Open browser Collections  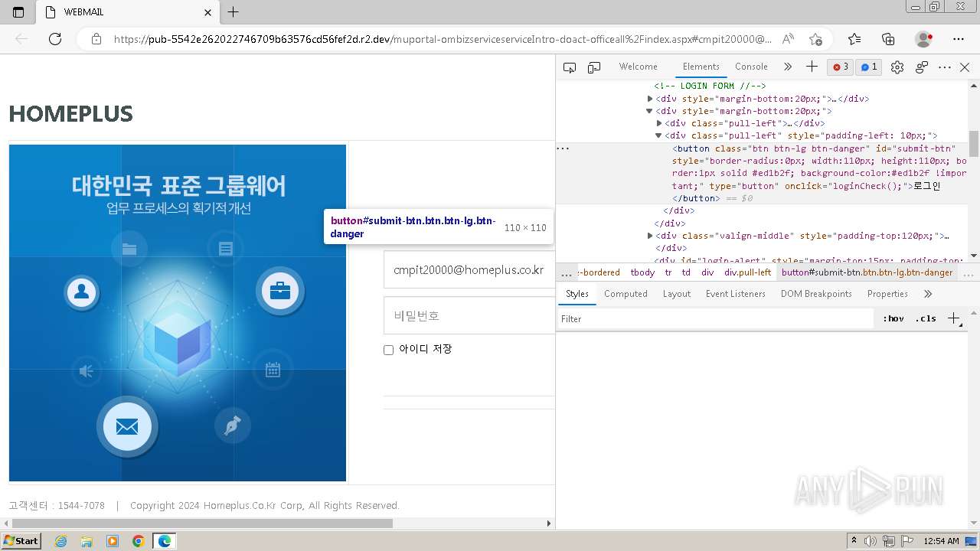click(888, 39)
